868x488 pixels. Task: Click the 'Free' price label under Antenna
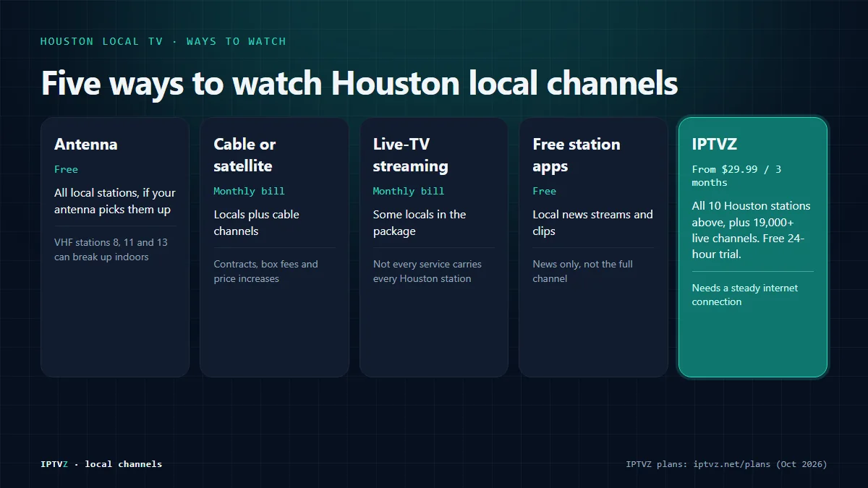(x=66, y=169)
